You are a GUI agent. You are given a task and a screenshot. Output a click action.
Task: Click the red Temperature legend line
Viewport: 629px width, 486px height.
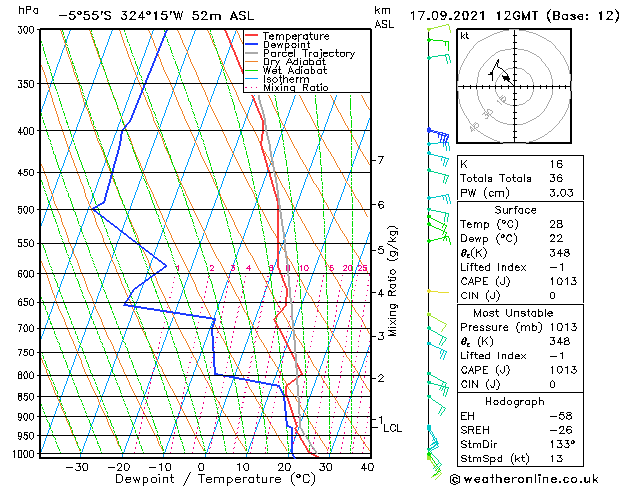point(251,36)
